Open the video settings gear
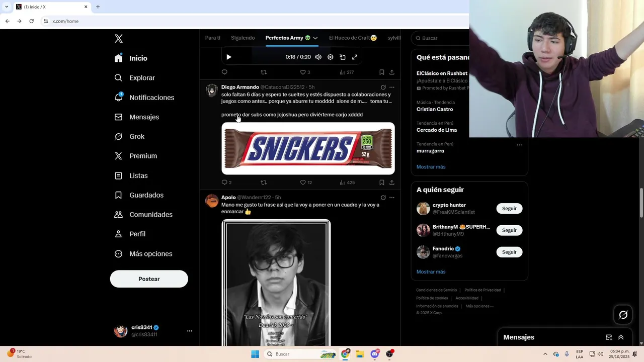The height and width of the screenshot is (362, 644). [x=331, y=57]
